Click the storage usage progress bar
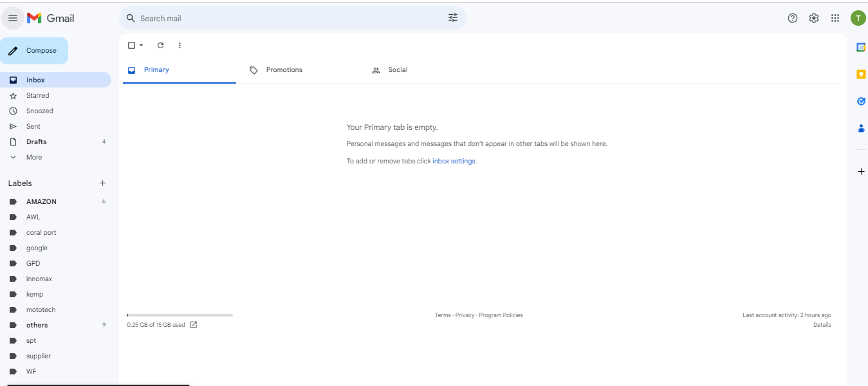 (180, 315)
